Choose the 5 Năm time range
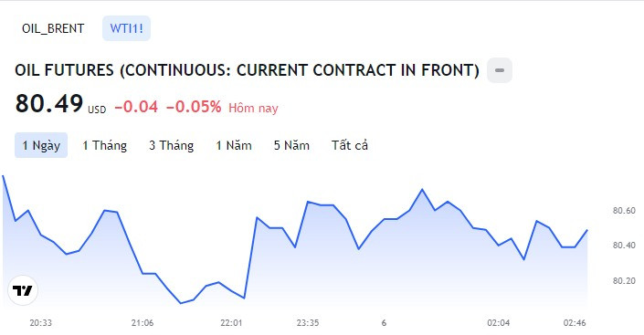Screen dimensions: 644x335 (x=291, y=145)
